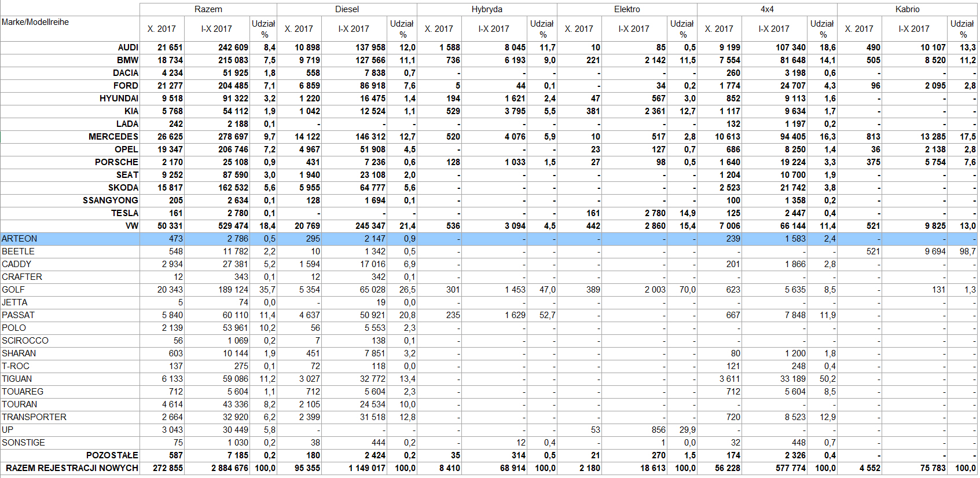Click the Diesel column group header
Screen dimensions: 980x478
tap(347, 9)
